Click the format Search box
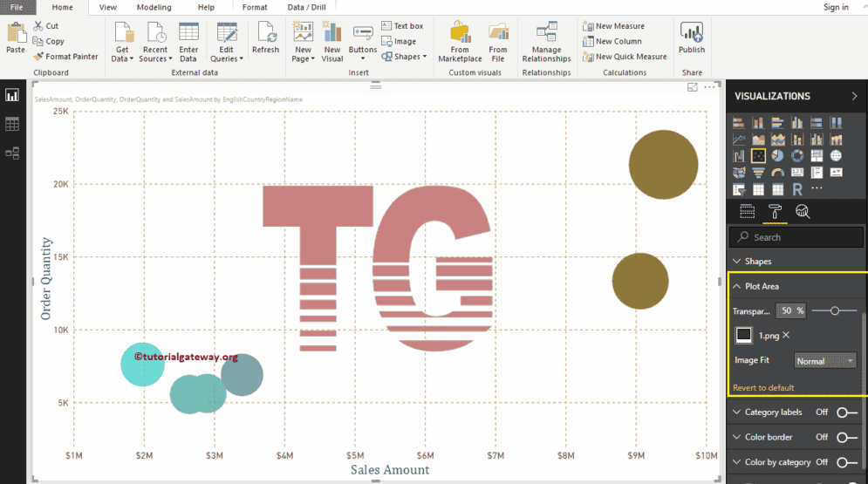The image size is (868, 484). (x=796, y=237)
